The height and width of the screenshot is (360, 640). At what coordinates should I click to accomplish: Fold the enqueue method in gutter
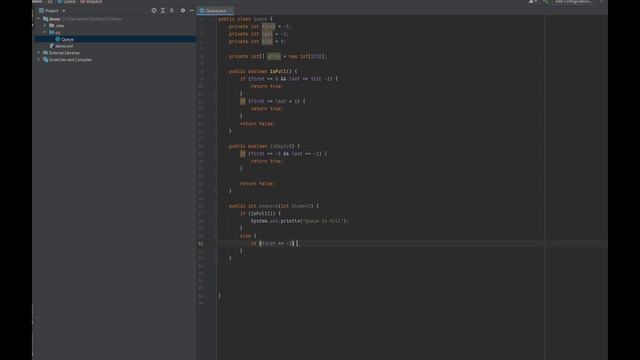tap(216, 206)
